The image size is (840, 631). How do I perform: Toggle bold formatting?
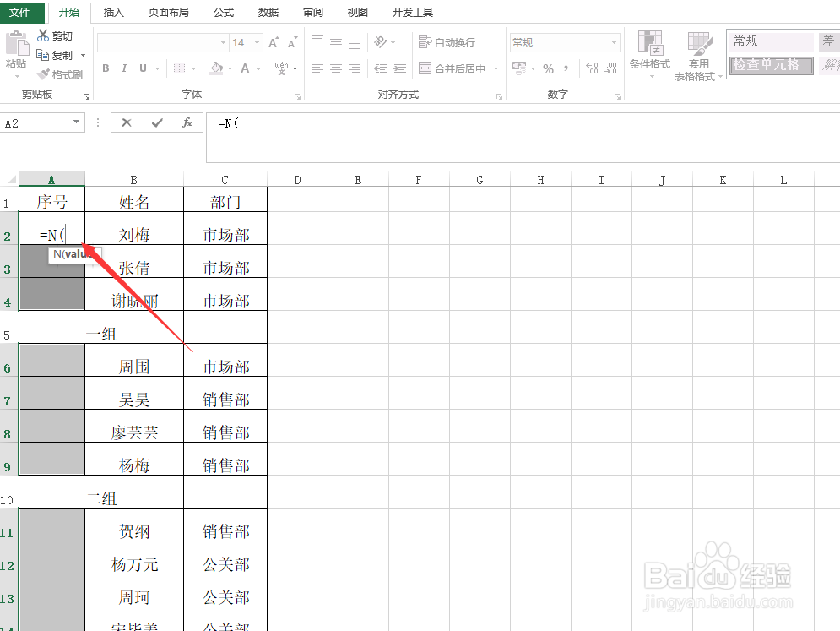coord(105,68)
